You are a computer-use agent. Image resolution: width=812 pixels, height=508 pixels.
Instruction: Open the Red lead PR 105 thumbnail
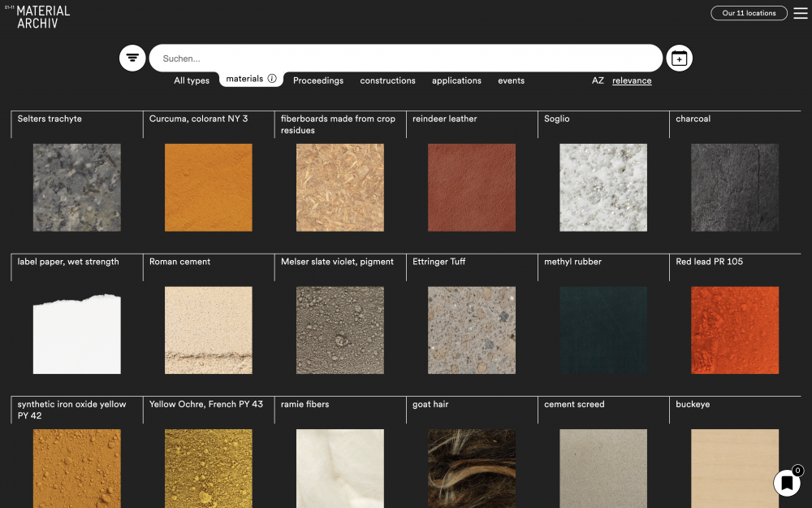click(x=734, y=330)
